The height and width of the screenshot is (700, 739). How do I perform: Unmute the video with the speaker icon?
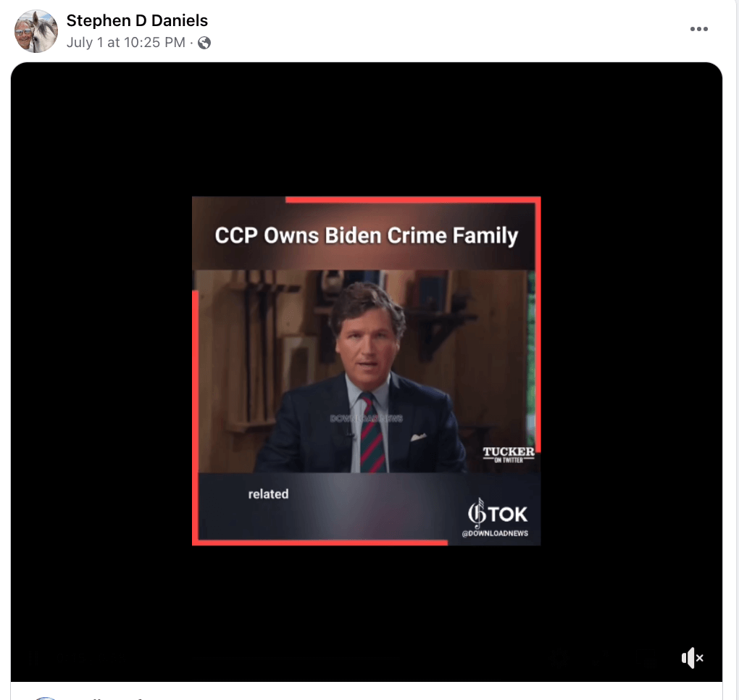click(693, 657)
